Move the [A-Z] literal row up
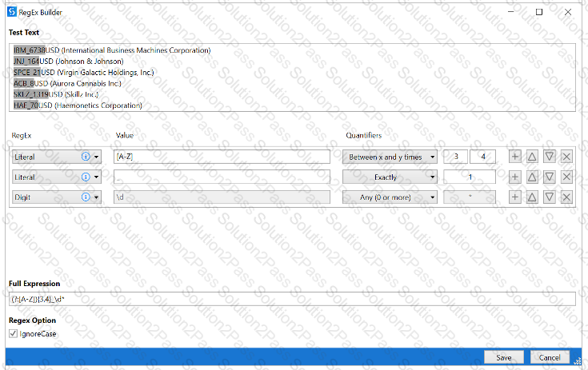This screenshot has height=370, width=588. tap(532, 157)
